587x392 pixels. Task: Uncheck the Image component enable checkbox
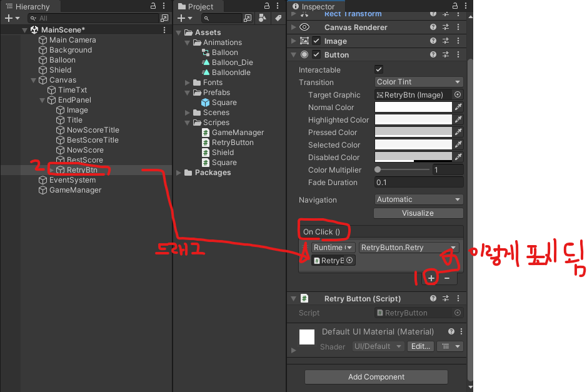pyautogui.click(x=316, y=41)
